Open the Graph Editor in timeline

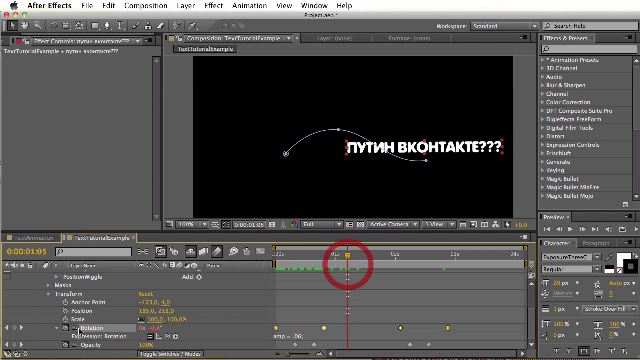click(x=260, y=251)
